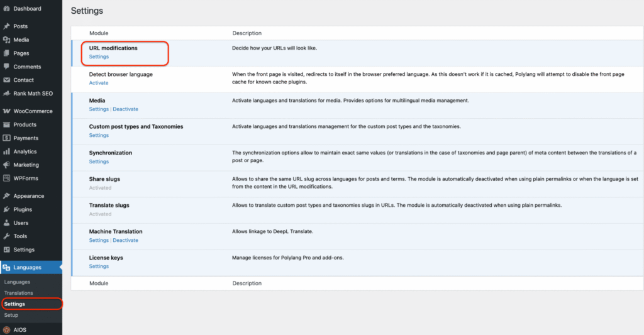644x335 pixels.
Task: Click the WordPress Settings sliders icon
Action: click(x=6, y=250)
